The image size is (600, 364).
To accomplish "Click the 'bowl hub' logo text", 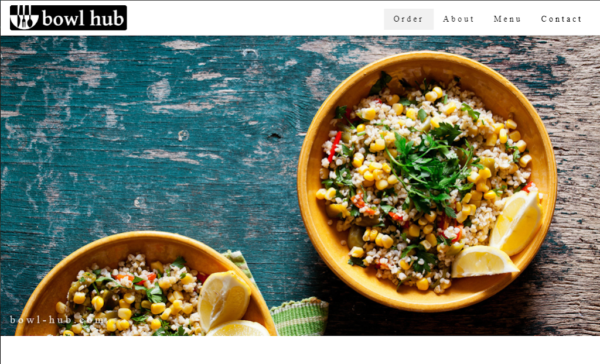I will coord(83,18).
